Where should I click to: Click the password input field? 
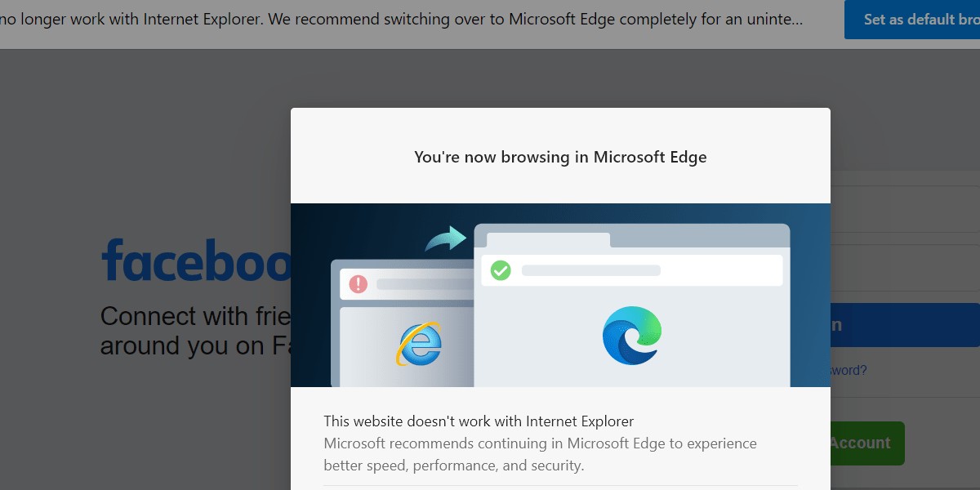point(906,267)
